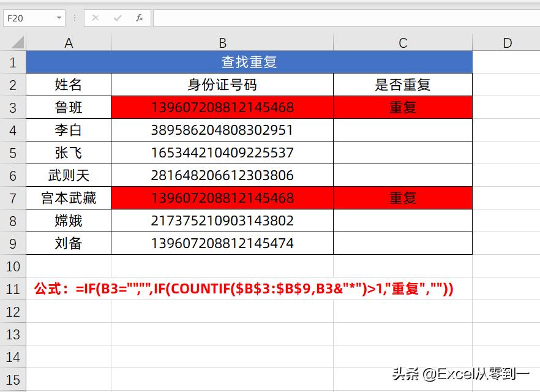Select column D header
The image size is (540, 392).
point(507,43)
